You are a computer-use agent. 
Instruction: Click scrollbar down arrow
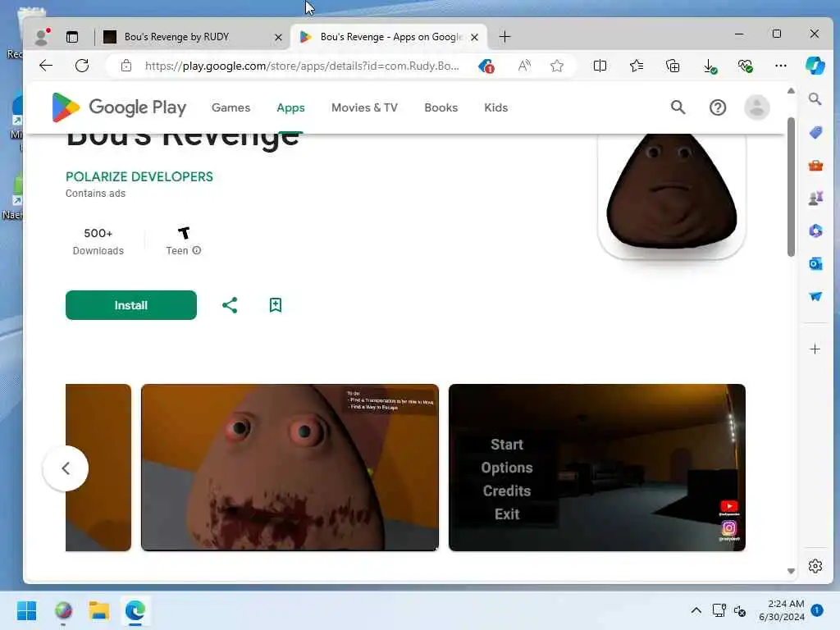coord(791,571)
